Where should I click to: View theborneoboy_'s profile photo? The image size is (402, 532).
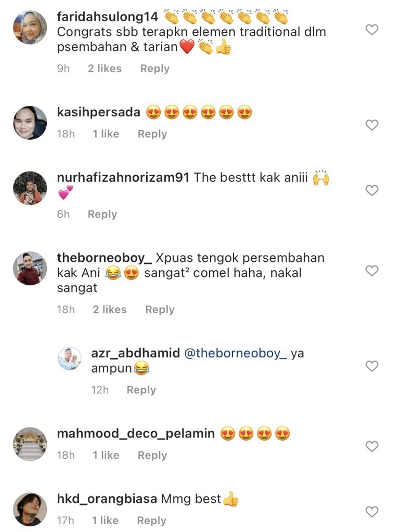pyautogui.click(x=30, y=269)
